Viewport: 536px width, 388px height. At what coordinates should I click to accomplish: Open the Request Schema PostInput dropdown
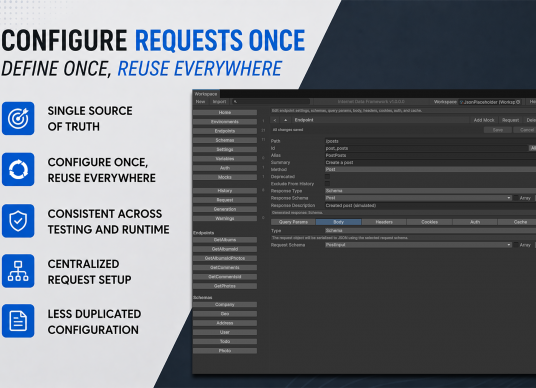(x=418, y=245)
